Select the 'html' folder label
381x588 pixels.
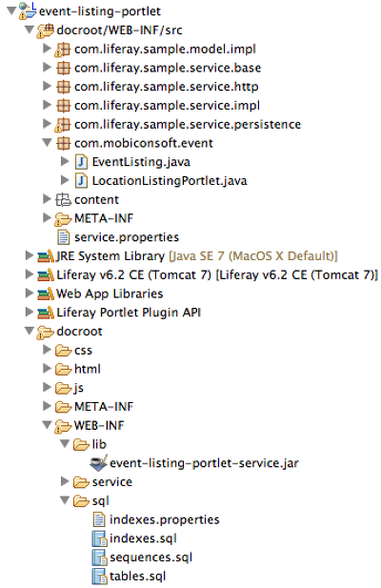pos(88,369)
